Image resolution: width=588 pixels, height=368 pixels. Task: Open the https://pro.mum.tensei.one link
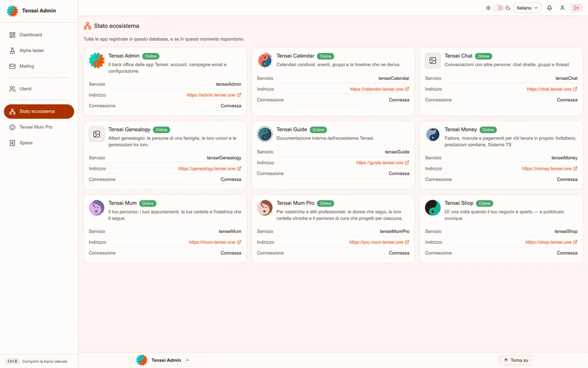pyautogui.click(x=379, y=242)
